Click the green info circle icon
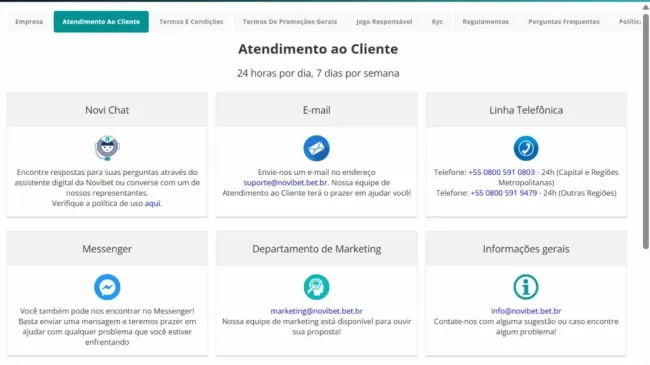The width and height of the screenshot is (650, 365). [526, 287]
